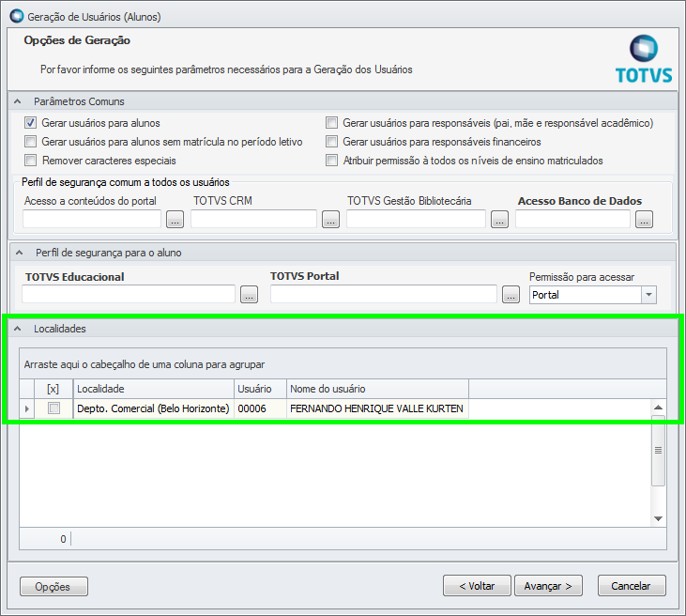686x616 pixels.
Task: Focus the Acesso Banco de Dados field
Action: [x=572, y=219]
